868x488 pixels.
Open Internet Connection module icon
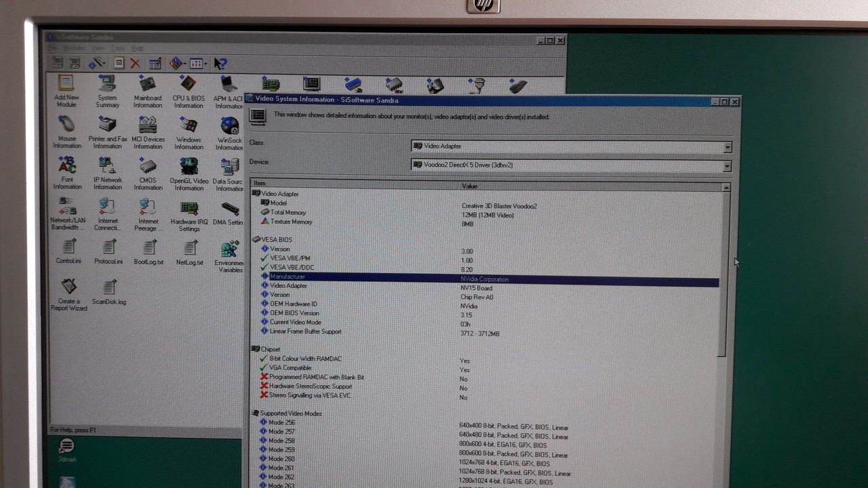107,214
